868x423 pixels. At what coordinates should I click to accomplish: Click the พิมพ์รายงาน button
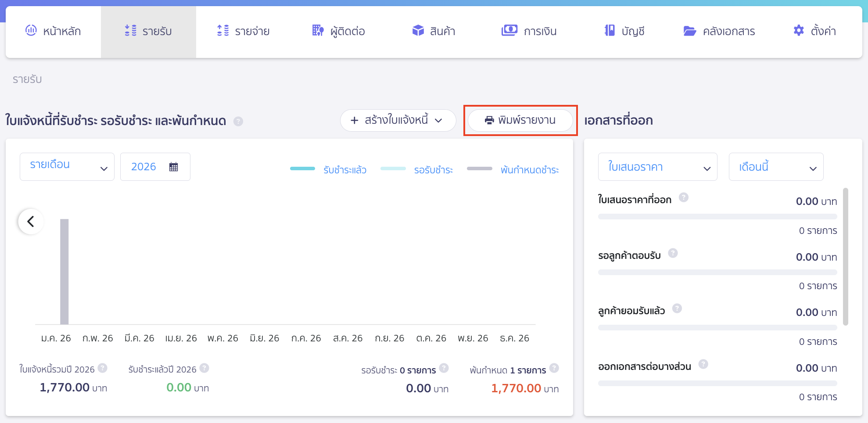[520, 120]
